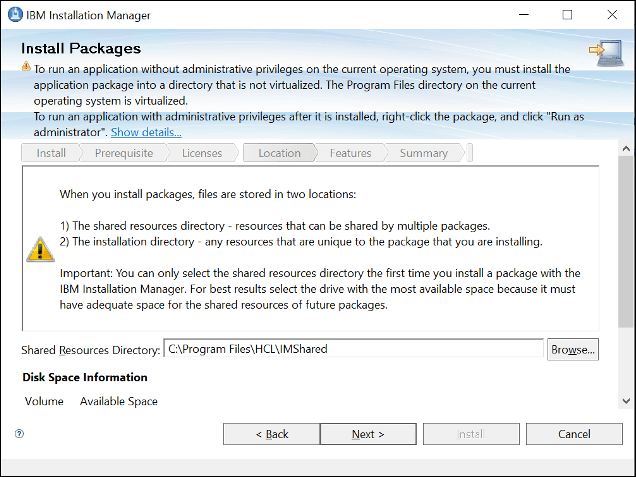Go to the Install step tab
The height and width of the screenshot is (477, 636).
51,153
